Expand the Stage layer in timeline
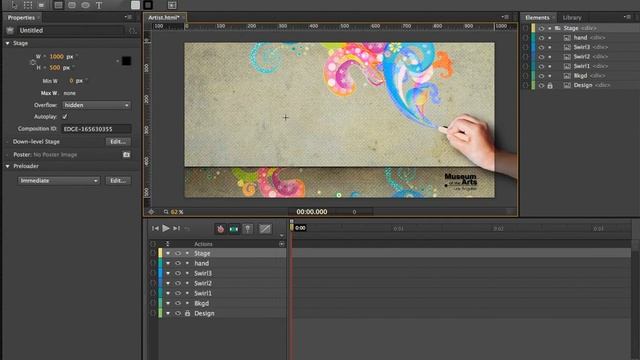The height and width of the screenshot is (360, 640). pos(167,253)
